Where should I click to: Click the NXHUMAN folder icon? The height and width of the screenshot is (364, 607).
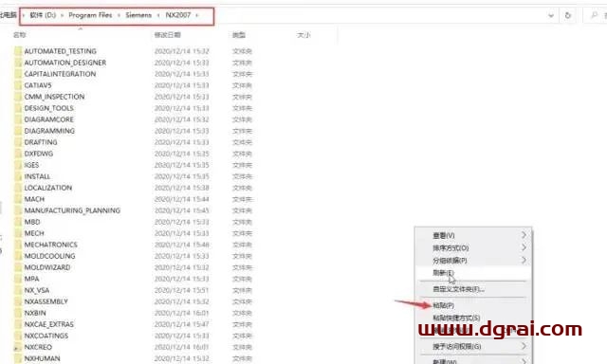18,358
